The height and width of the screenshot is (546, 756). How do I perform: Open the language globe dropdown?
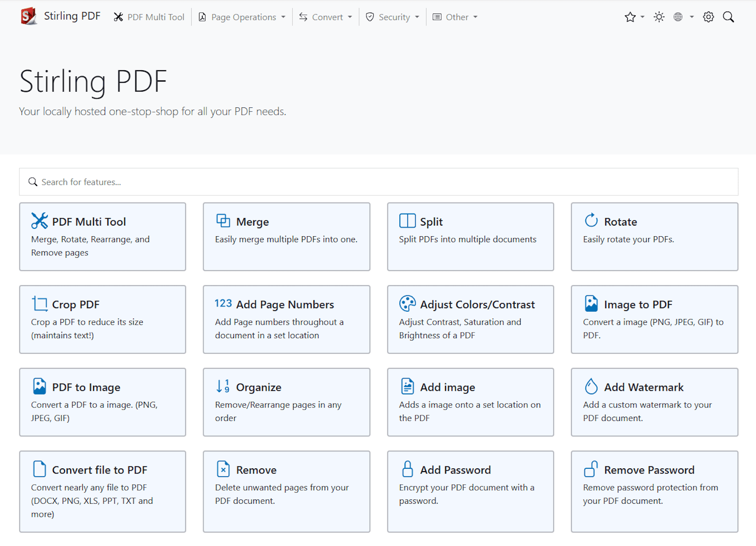[683, 17]
